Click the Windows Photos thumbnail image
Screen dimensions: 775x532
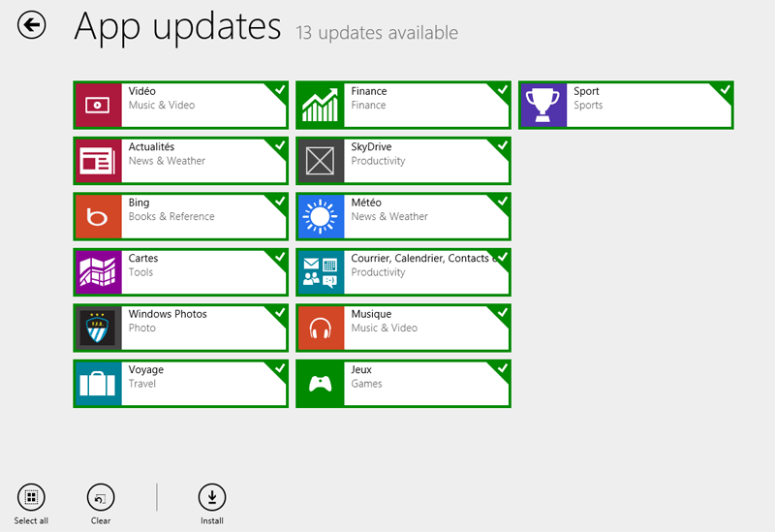tap(98, 328)
